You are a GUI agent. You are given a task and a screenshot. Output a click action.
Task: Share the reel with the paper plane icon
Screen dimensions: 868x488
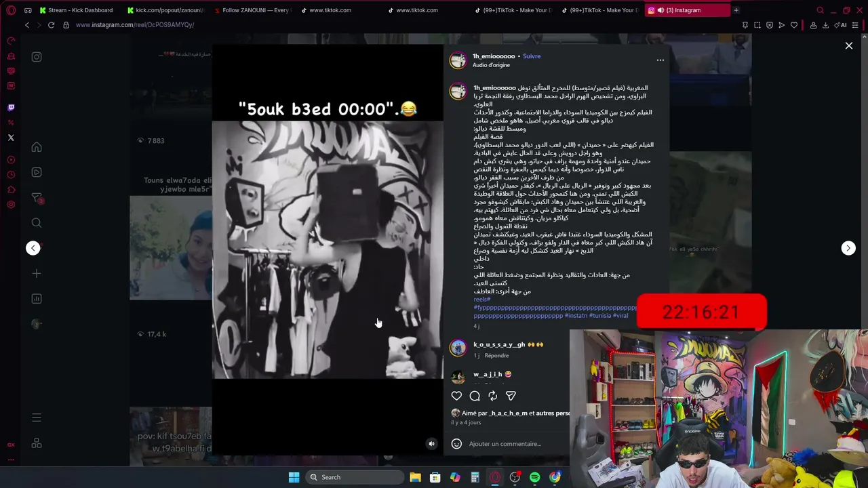pos(511,396)
